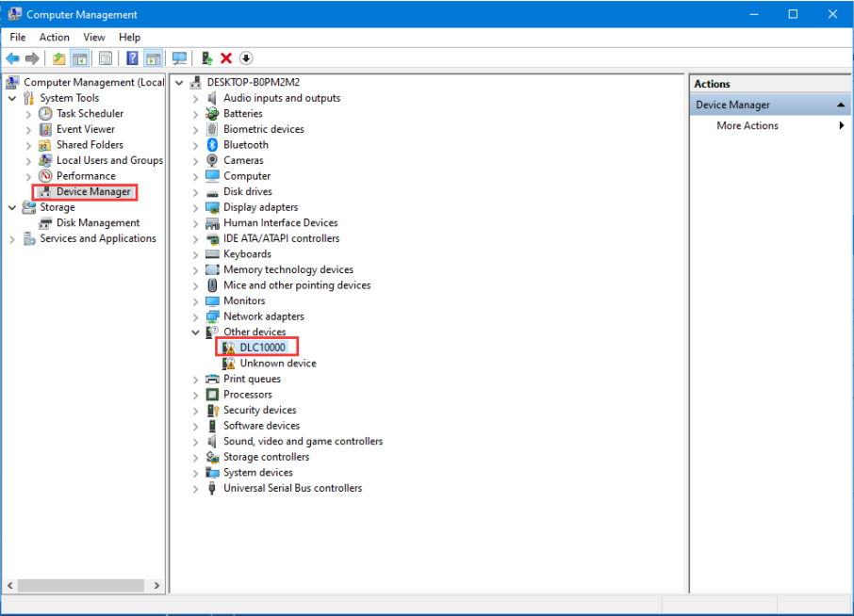Click the Processors chip icon
The image size is (854, 616).
[x=212, y=395]
